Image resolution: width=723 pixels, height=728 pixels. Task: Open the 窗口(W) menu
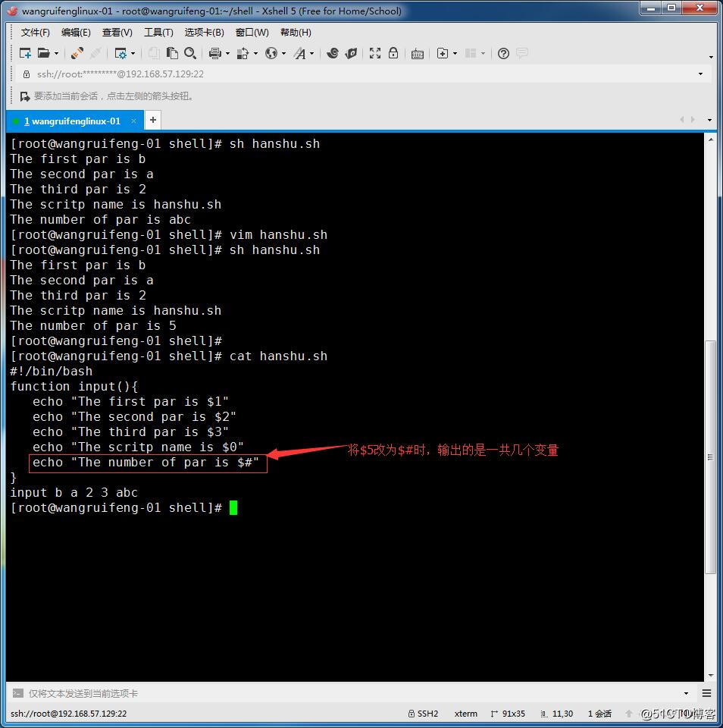pos(252,33)
